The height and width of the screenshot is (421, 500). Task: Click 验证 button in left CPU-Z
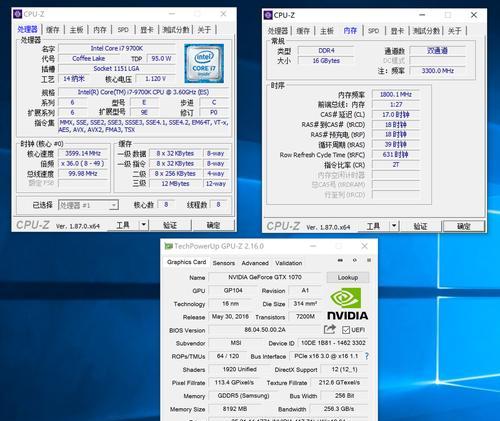click(170, 225)
